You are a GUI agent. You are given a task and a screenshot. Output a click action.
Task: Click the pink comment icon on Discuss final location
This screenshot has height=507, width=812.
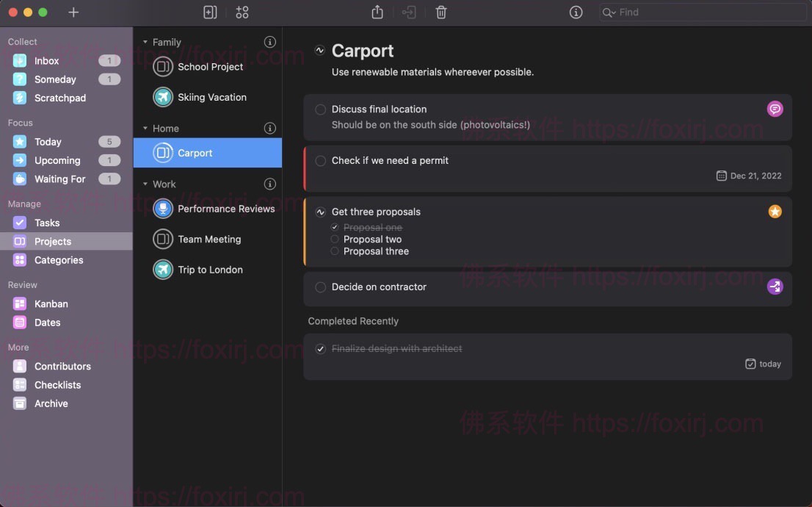pos(775,109)
